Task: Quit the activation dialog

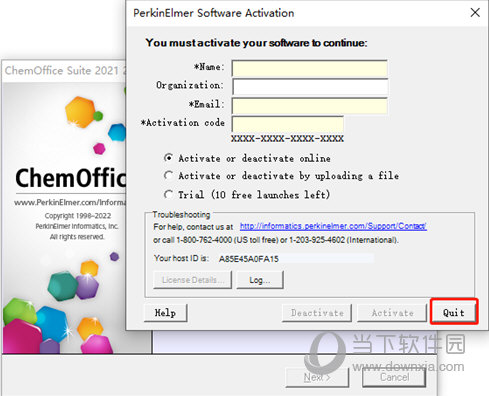Action: pyautogui.click(x=454, y=312)
